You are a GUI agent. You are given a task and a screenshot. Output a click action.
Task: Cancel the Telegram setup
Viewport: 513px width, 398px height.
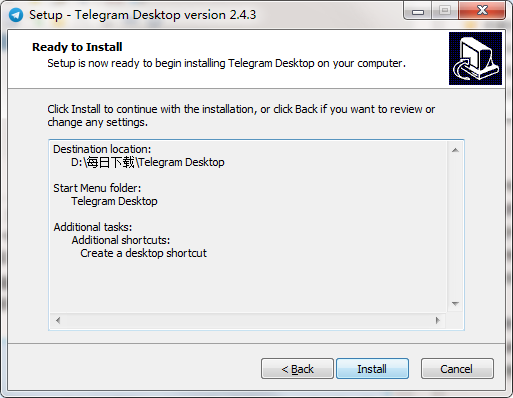457,369
